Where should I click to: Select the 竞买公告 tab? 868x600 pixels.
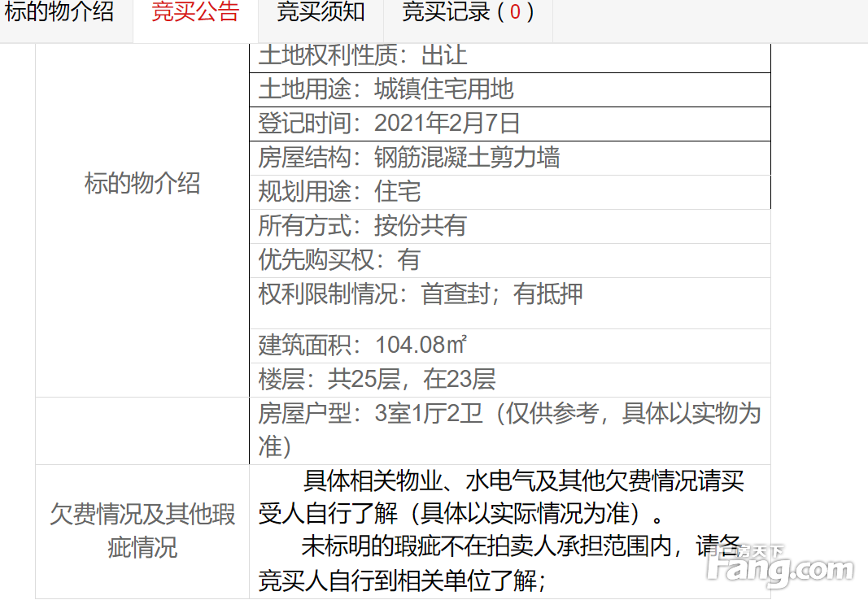pos(195,14)
